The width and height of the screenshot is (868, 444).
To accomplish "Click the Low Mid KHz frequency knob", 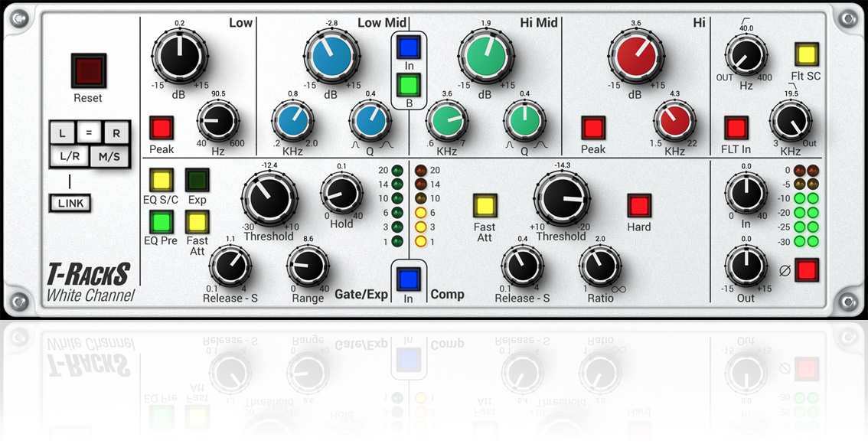I will tap(293, 121).
